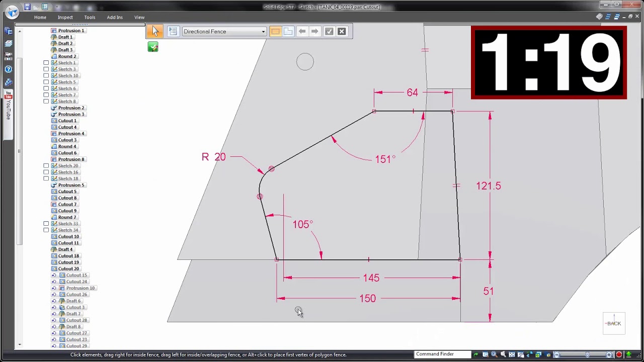Click the tile windows icon top right
Image resolution: width=644 pixels, height=362 pixels.
[608, 17]
